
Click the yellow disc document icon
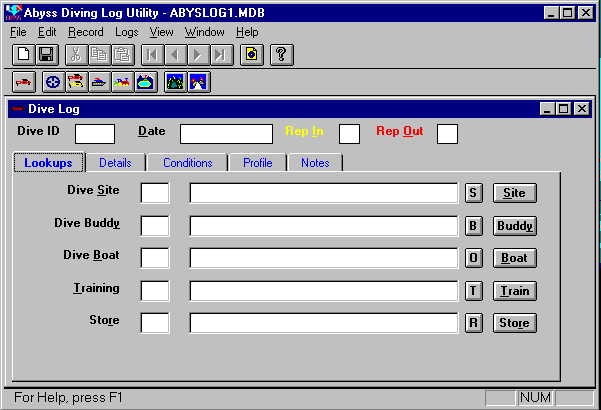[251, 54]
